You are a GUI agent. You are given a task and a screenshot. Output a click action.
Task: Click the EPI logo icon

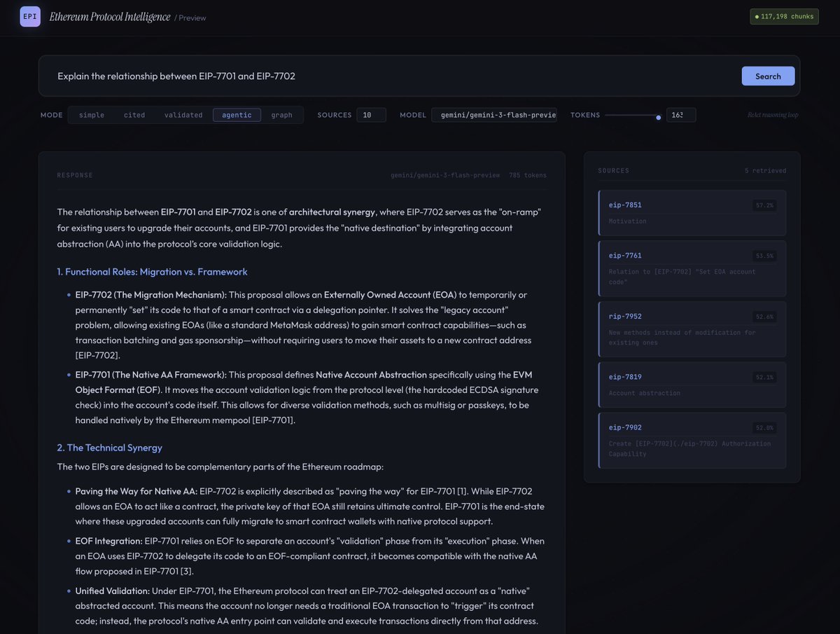(30, 16)
